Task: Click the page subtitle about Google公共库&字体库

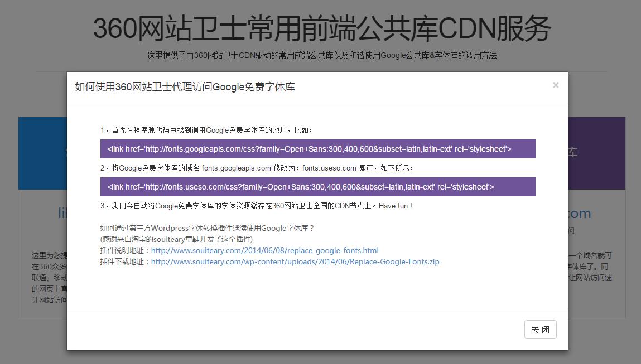Action: click(322, 55)
